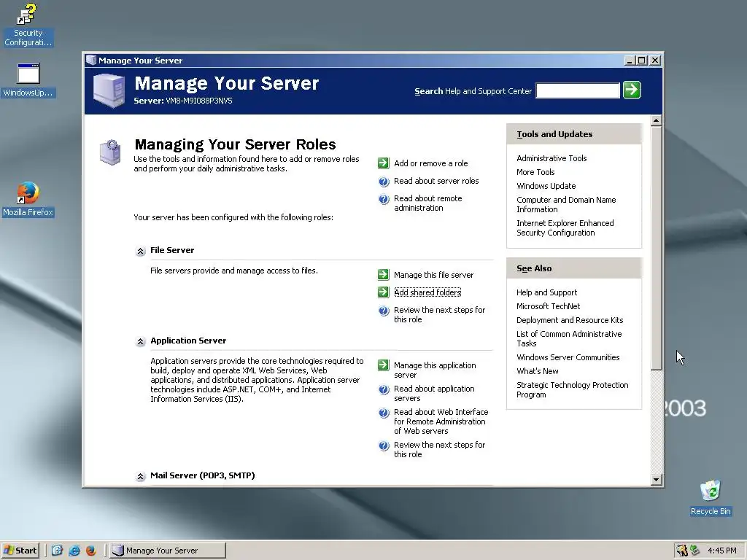Screen dimensions: 747x560
Task: Click the green arrow beside Add shared folders
Action: click(384, 292)
